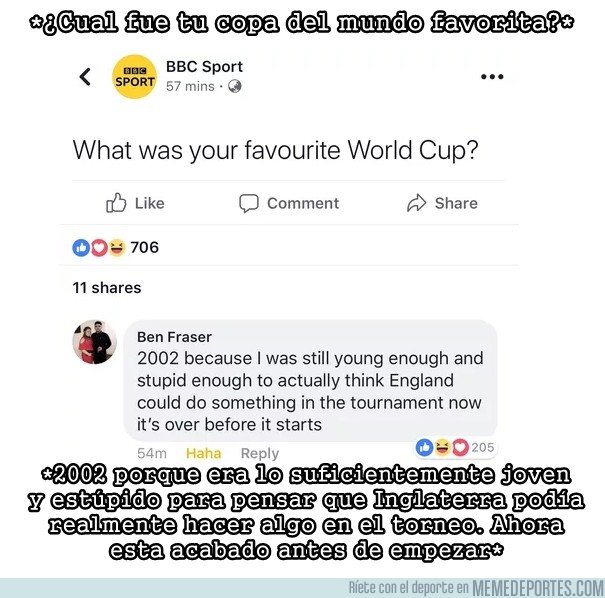Viewport: 605px width, 598px height.
Task: Click the BBC Sport page name
Action: tap(204, 67)
